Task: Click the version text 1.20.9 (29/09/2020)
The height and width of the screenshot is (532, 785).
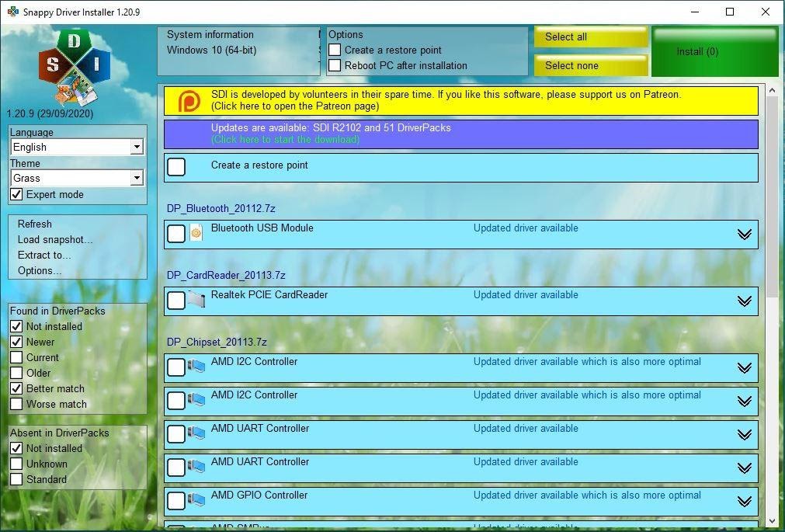Action: 50,113
